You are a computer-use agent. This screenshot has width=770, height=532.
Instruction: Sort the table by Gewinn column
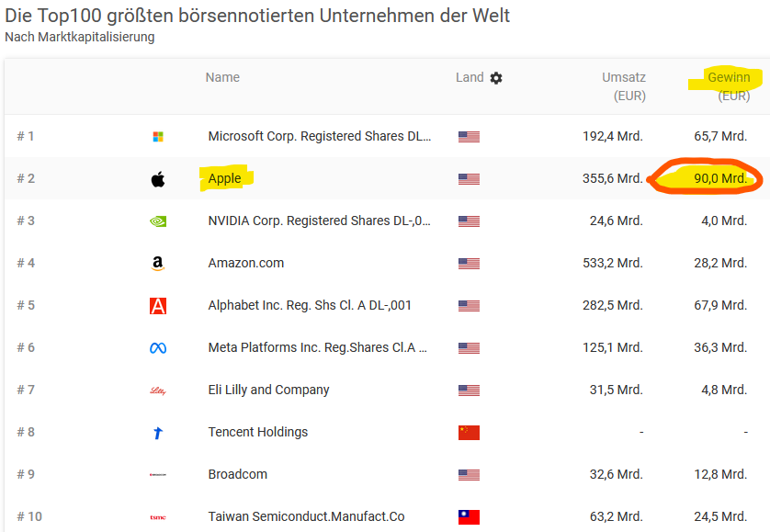pyautogui.click(x=729, y=77)
